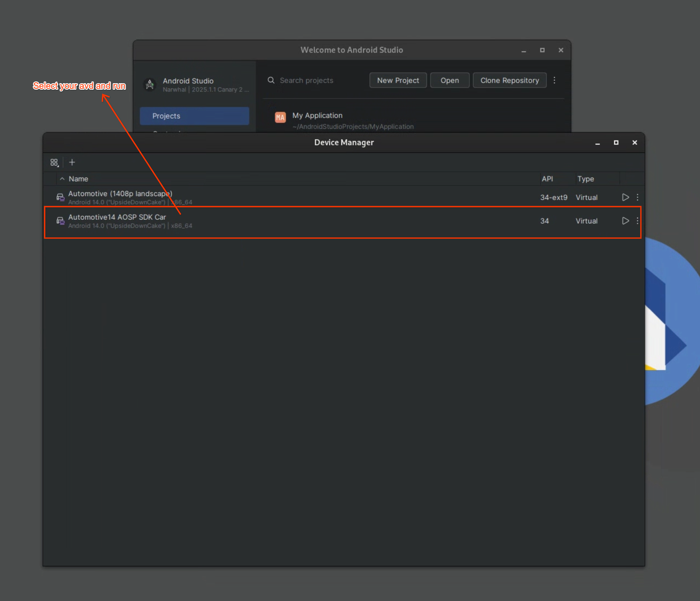Start the Automotive (1408p landscape) emulator
Screen dimensions: 700x601
[x=625, y=197]
